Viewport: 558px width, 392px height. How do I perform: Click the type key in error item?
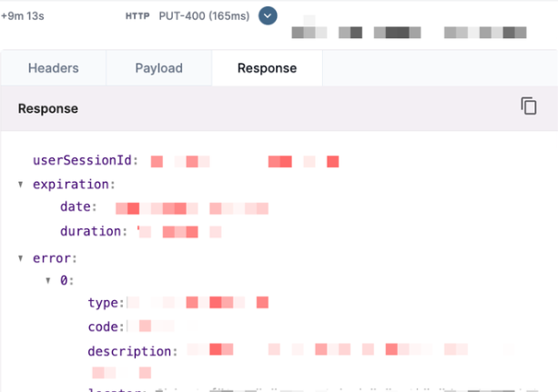click(x=106, y=302)
